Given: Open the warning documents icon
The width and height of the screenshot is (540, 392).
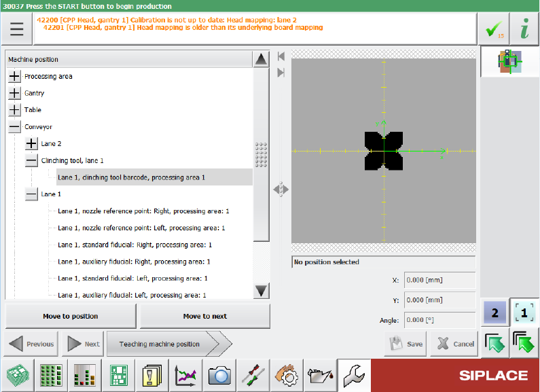Looking at the screenshot, I should click(152, 375).
